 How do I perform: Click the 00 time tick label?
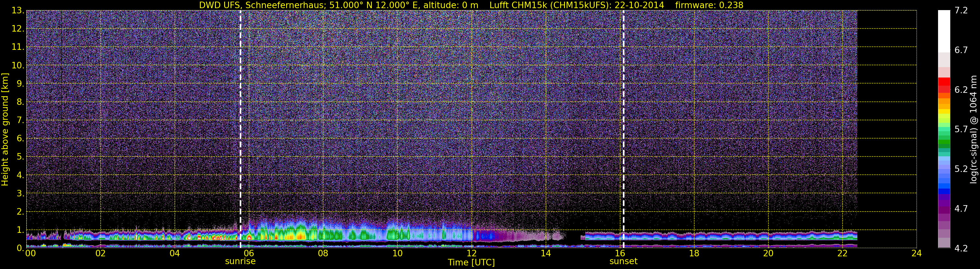[x=31, y=253]
